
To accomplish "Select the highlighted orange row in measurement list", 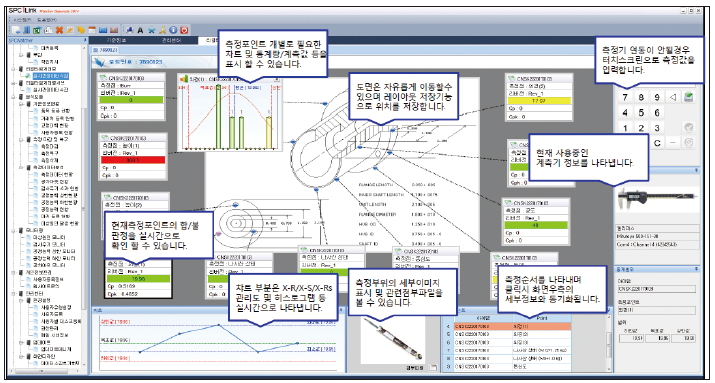I will (x=508, y=326).
